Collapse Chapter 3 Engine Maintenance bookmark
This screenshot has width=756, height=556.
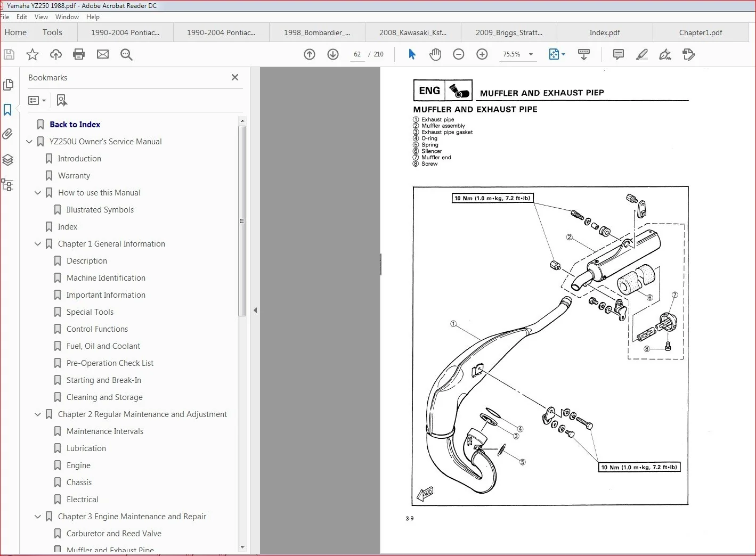point(38,517)
